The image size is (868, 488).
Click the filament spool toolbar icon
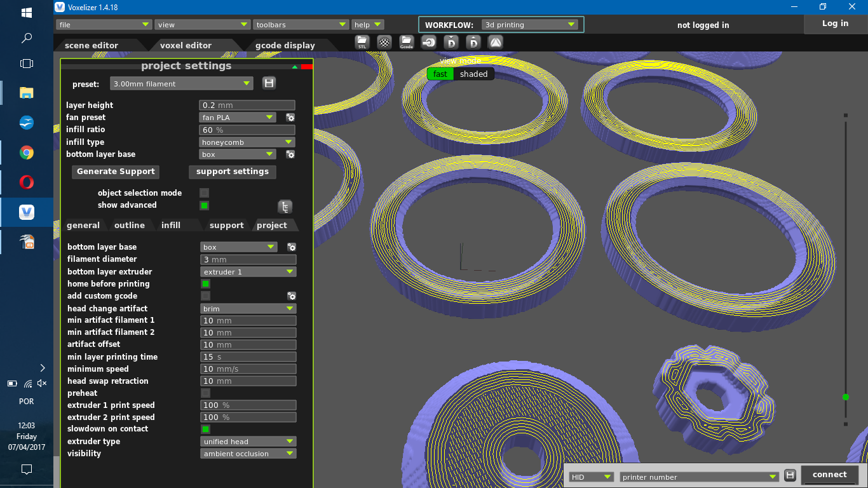pos(429,43)
